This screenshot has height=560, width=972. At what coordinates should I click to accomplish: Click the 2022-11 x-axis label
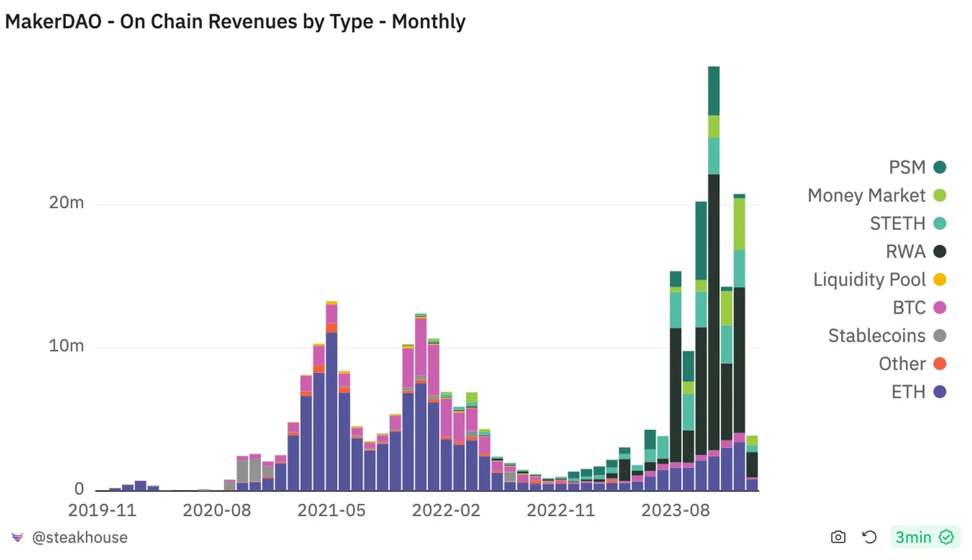(x=561, y=510)
